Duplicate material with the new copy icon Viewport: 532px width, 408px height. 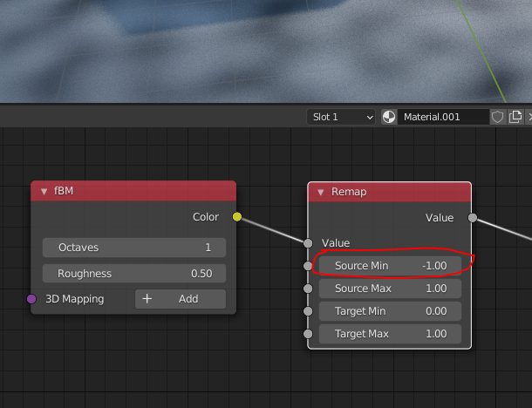(x=515, y=117)
